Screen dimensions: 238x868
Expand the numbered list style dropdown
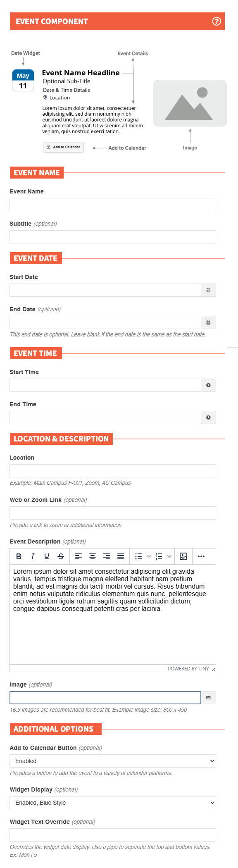tap(169, 556)
